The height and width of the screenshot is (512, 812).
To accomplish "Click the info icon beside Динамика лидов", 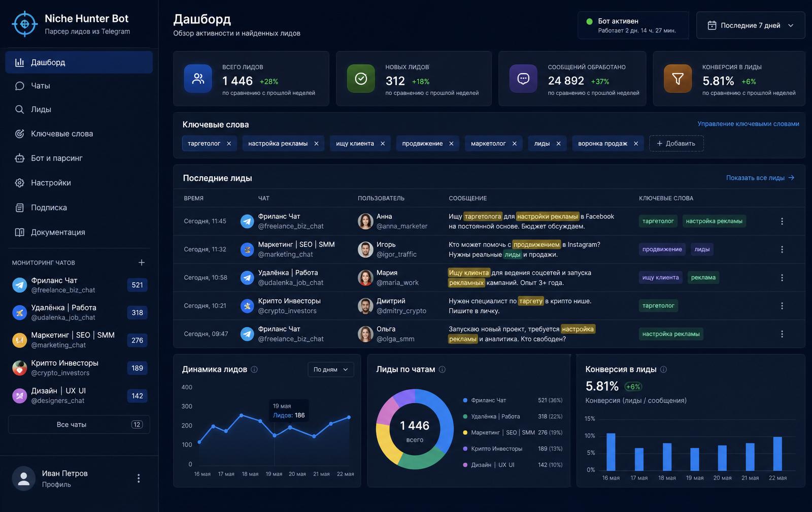I will 254,370.
